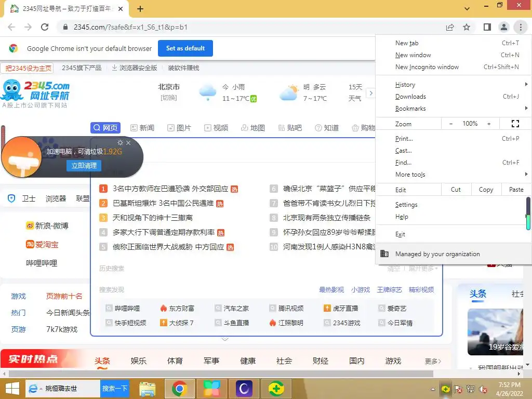Click Managed by your organization

click(x=454, y=254)
